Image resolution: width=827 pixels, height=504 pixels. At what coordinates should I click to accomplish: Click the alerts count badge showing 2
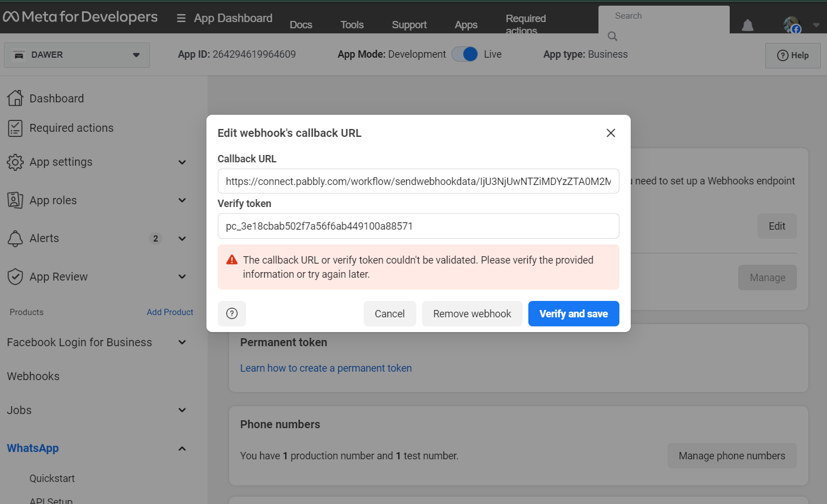(x=156, y=238)
